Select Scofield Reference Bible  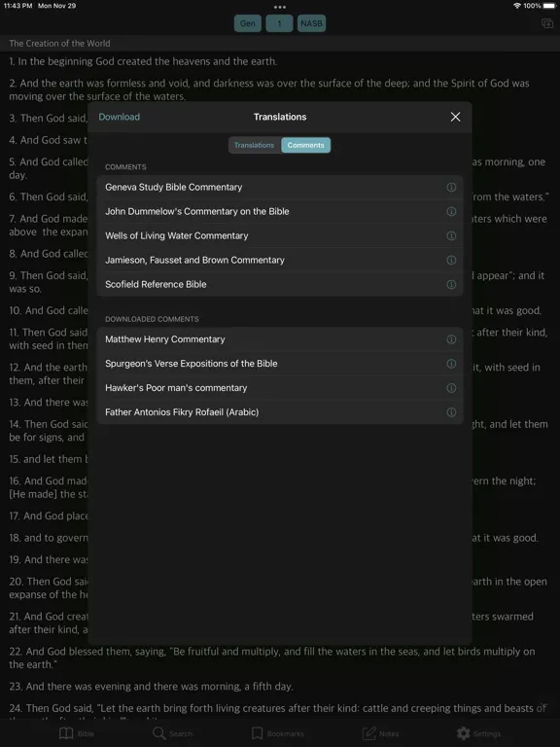coord(280,284)
